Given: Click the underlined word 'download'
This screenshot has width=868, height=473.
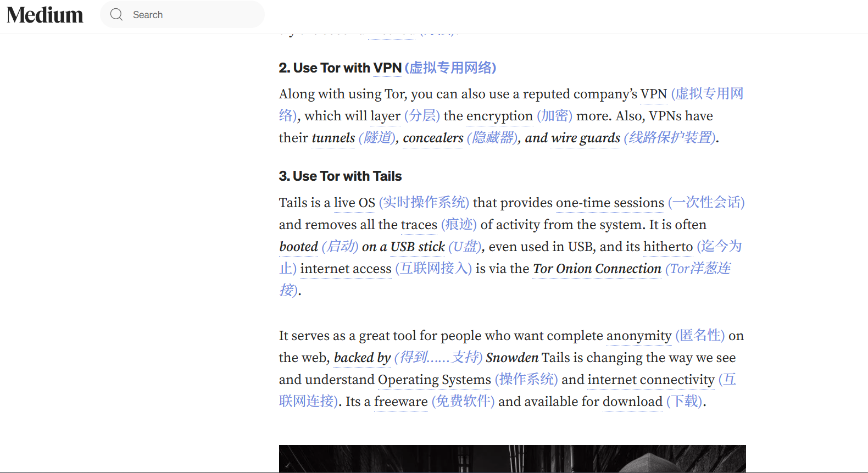Looking at the screenshot, I should (x=632, y=402).
